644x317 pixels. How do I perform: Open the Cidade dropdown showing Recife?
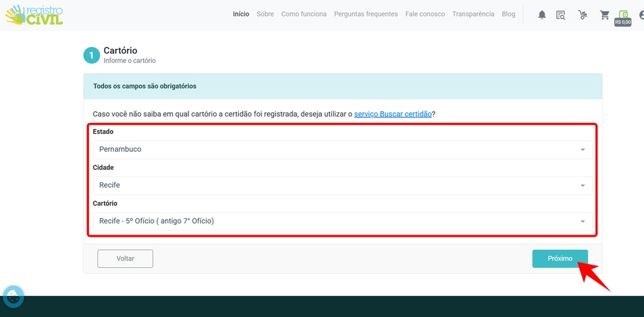342,186
